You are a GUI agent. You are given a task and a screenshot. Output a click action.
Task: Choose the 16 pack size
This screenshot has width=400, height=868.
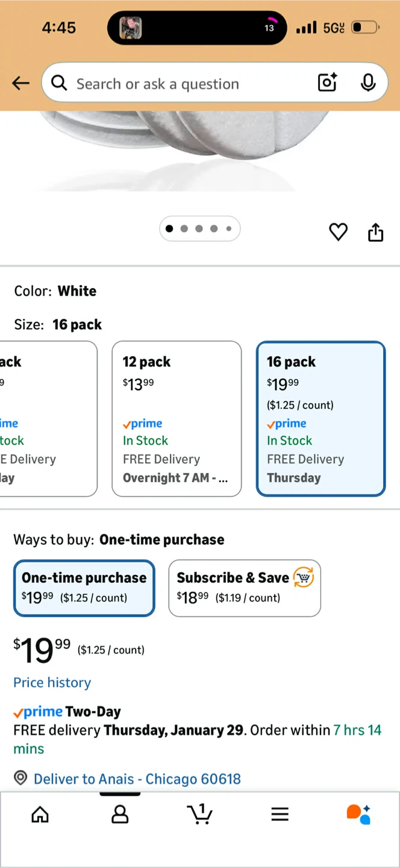[x=320, y=419]
